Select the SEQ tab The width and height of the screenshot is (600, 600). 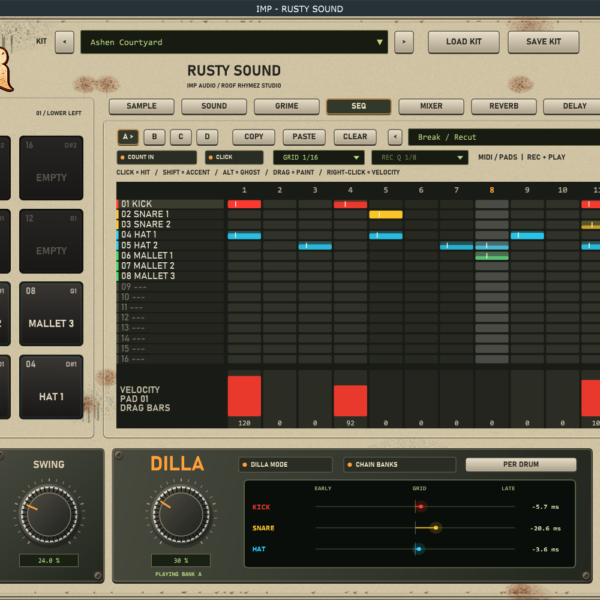[359, 106]
